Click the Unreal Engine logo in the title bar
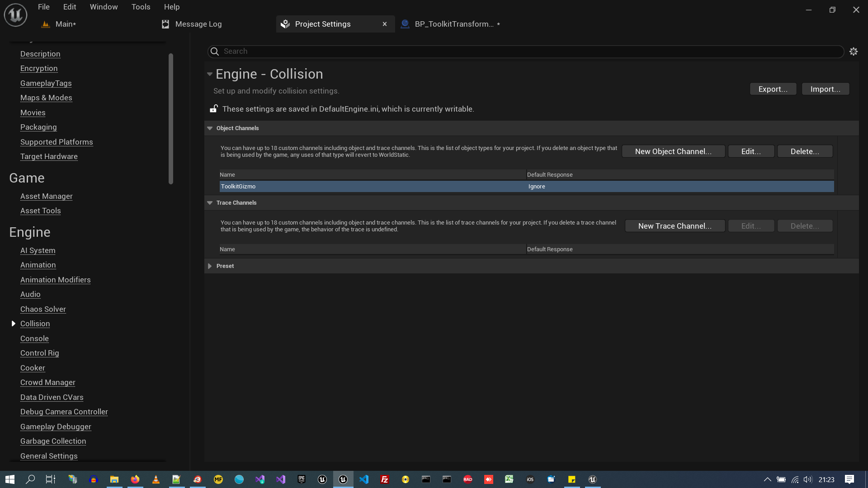This screenshot has height=488, width=868. (x=15, y=14)
